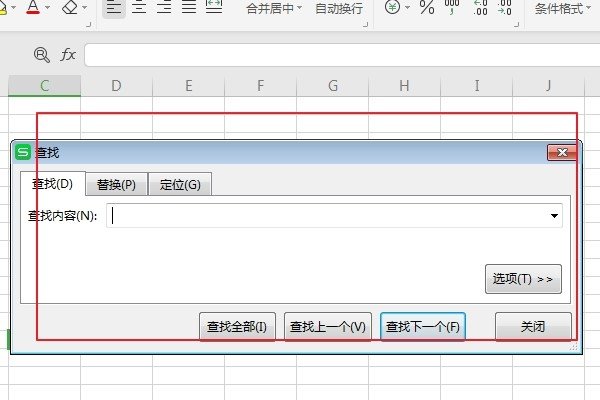
Task: Decrease decimal places
Action: pyautogui.click(x=505, y=7)
